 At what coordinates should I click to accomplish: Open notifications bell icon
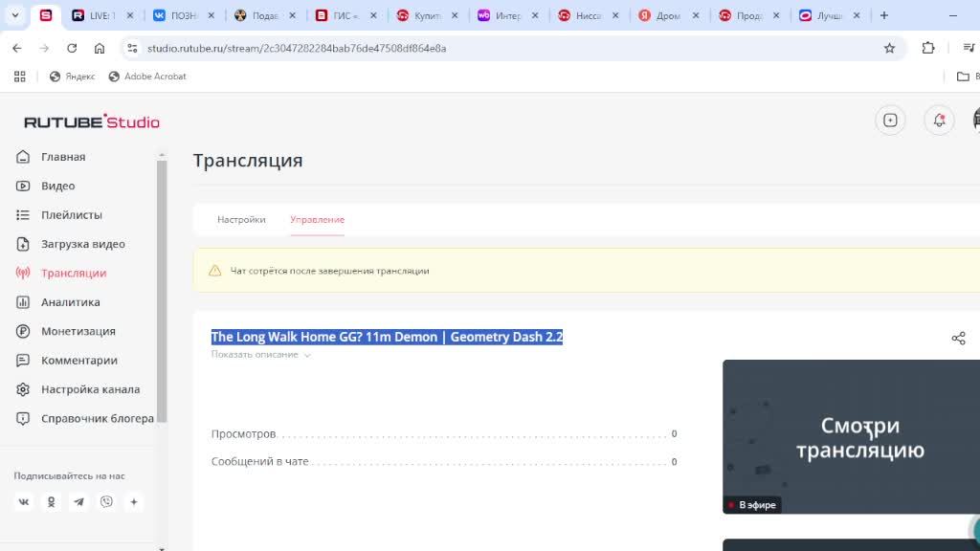939,120
